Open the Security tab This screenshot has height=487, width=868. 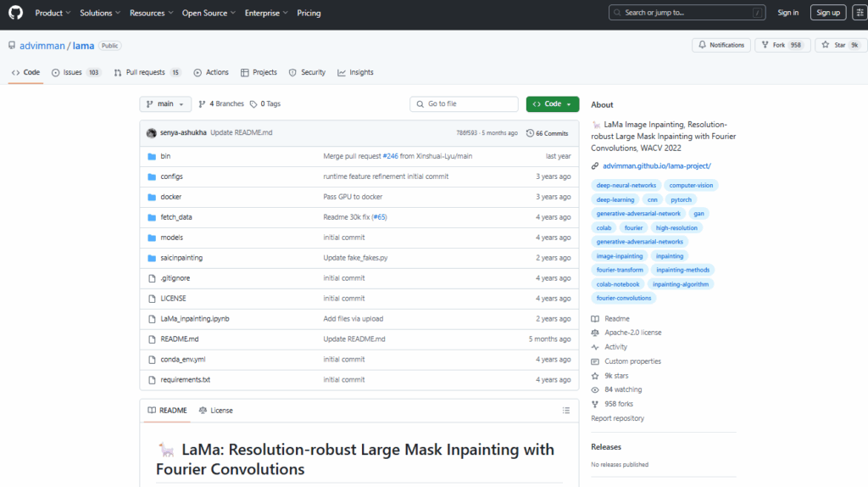pyautogui.click(x=307, y=73)
